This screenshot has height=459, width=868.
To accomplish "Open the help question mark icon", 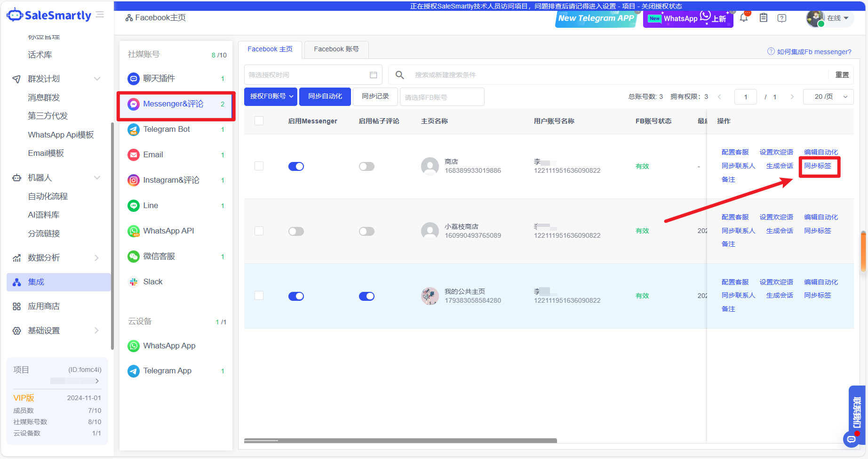I will click(782, 18).
